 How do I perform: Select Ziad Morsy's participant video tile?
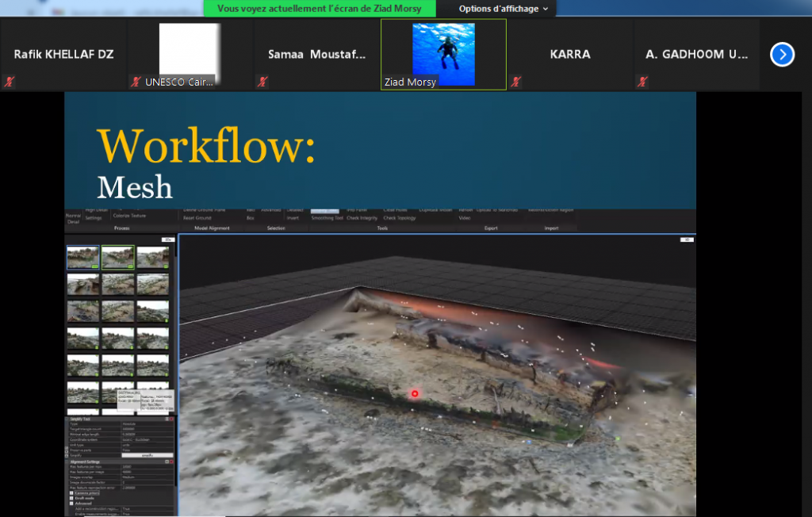point(443,55)
